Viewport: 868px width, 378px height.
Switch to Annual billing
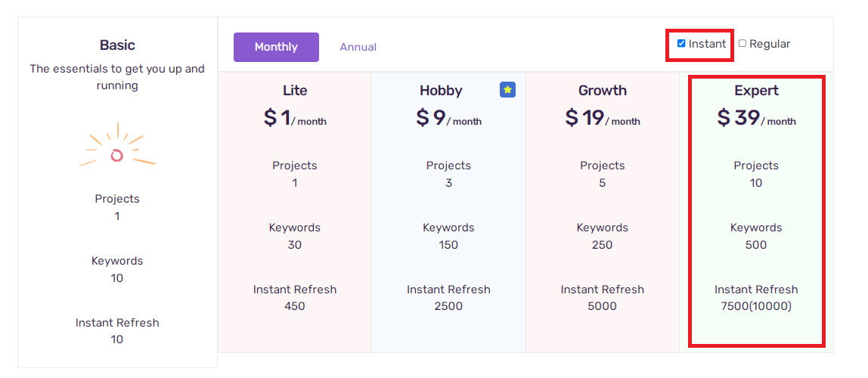tap(358, 47)
